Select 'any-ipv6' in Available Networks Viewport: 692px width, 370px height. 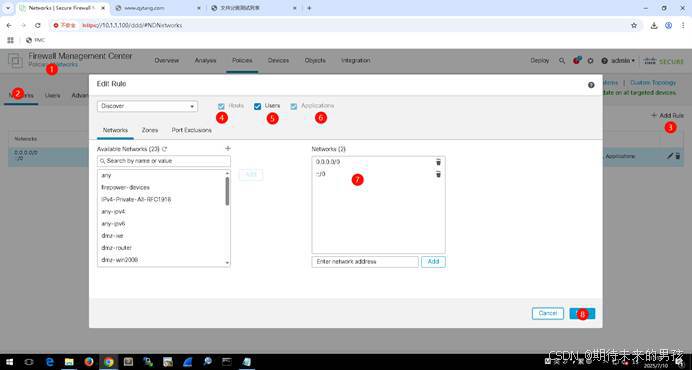click(113, 223)
